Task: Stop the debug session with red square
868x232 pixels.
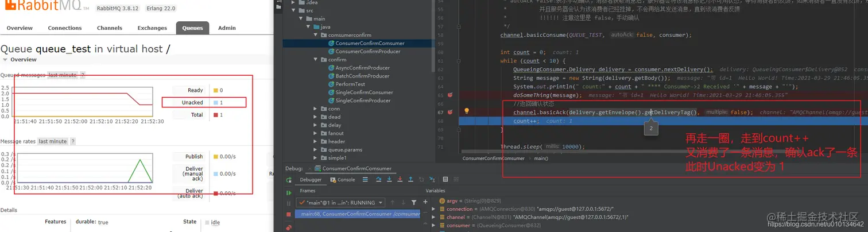Action: coord(289,214)
